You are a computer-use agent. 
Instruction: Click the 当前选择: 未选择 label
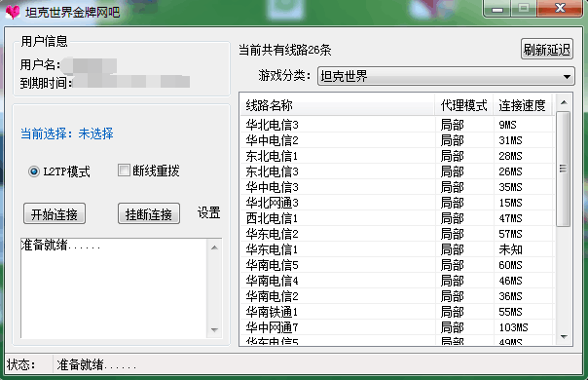point(67,133)
